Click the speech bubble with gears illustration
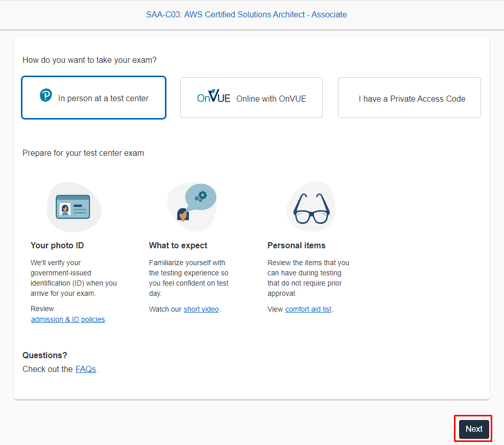The image size is (504, 445). coord(193,203)
